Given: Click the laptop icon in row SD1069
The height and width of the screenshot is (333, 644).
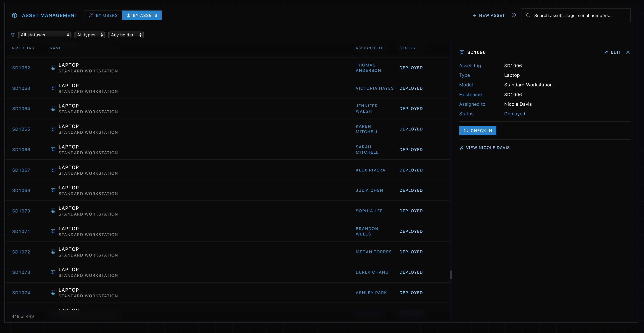Looking at the screenshot, I should [53, 190].
